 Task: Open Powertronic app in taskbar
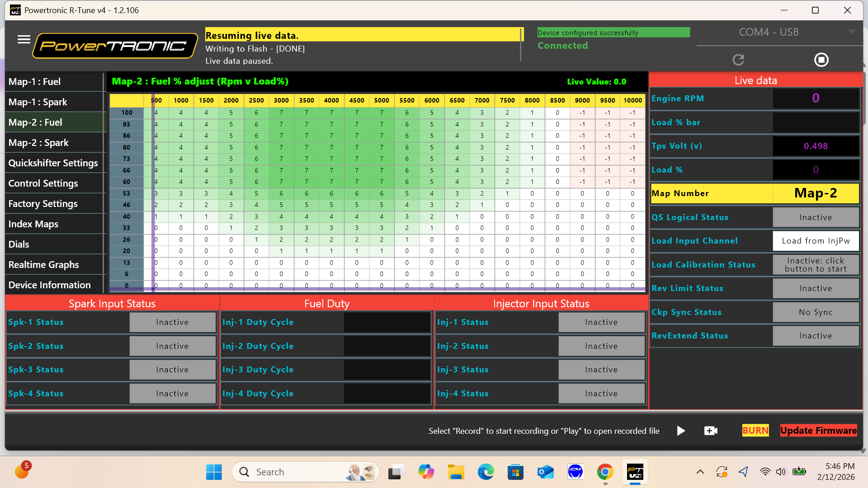[635, 472]
